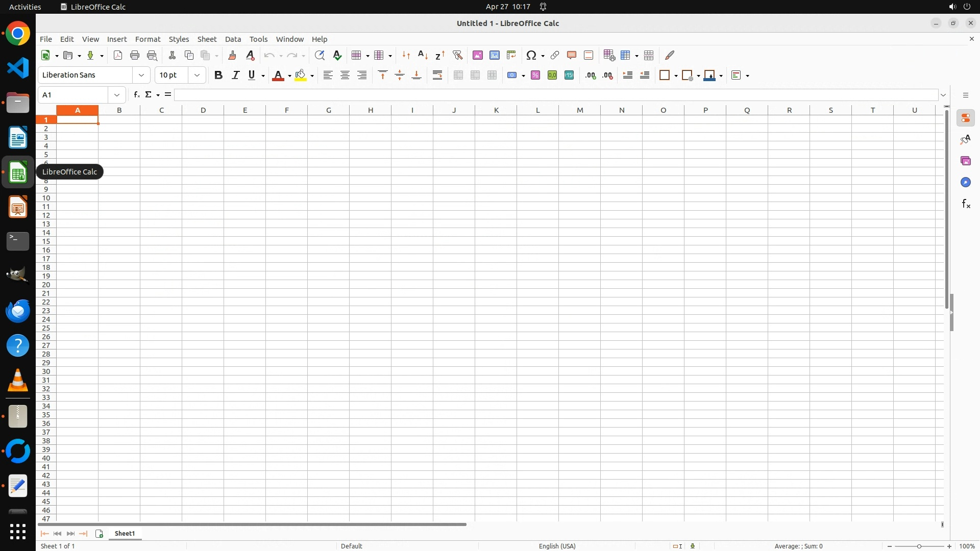Open the Data menu
The height and width of the screenshot is (551, 980).
[x=233, y=39]
